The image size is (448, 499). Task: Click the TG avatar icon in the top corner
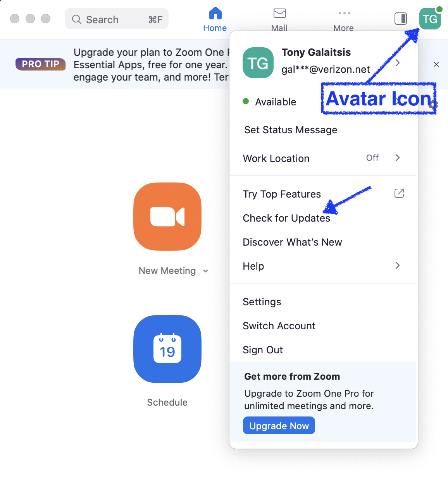430,19
